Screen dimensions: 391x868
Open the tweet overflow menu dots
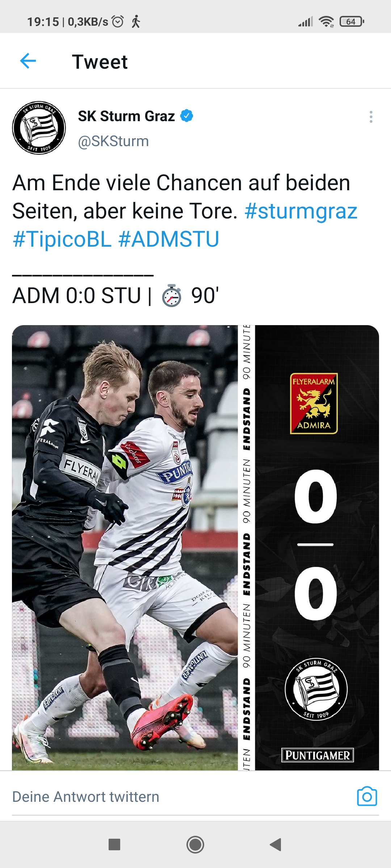pyautogui.click(x=371, y=117)
